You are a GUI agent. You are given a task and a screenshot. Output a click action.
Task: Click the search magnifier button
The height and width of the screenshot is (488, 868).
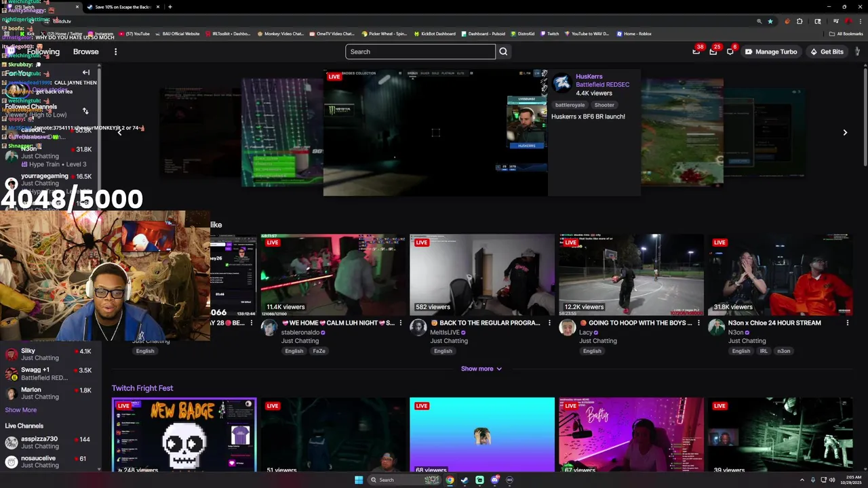click(503, 52)
